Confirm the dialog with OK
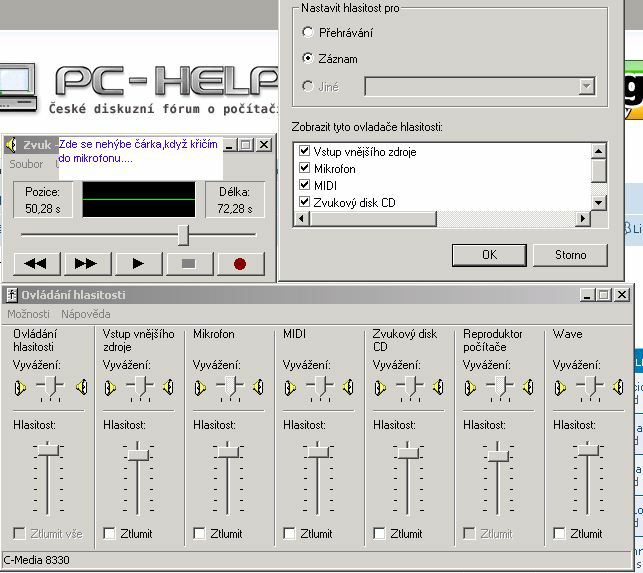The height and width of the screenshot is (573, 643). point(489,254)
